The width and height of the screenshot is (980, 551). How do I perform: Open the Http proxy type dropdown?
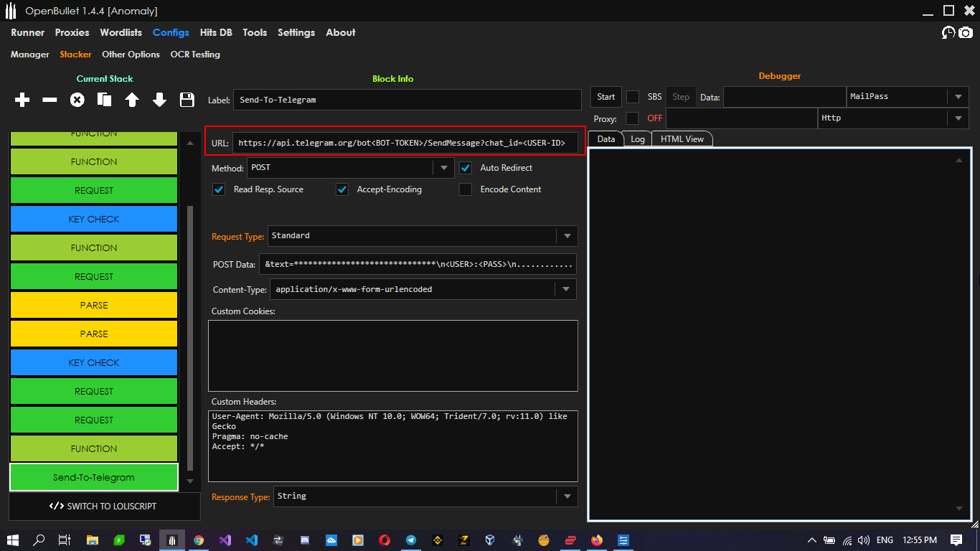point(958,118)
